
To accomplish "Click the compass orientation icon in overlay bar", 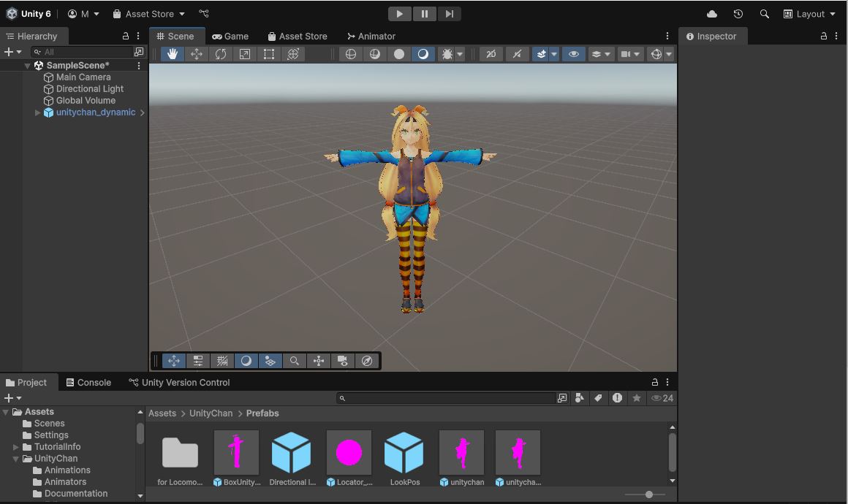I will tap(367, 361).
